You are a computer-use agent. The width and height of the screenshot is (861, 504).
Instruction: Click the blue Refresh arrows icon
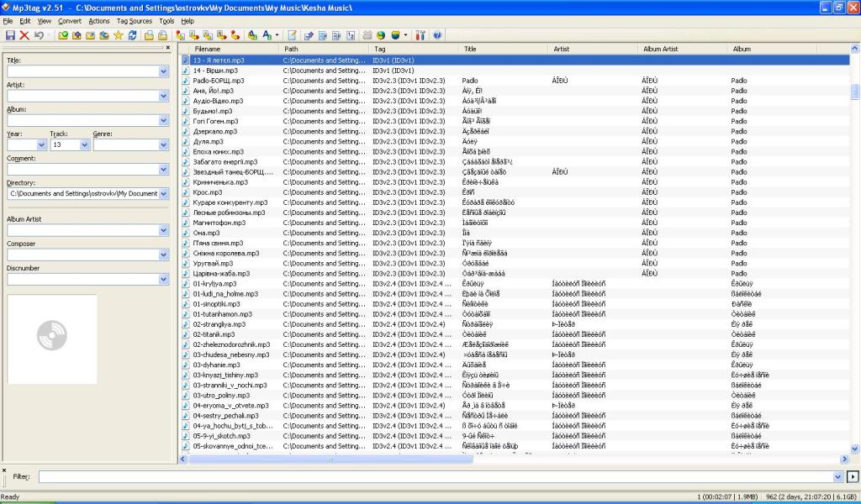coord(132,35)
